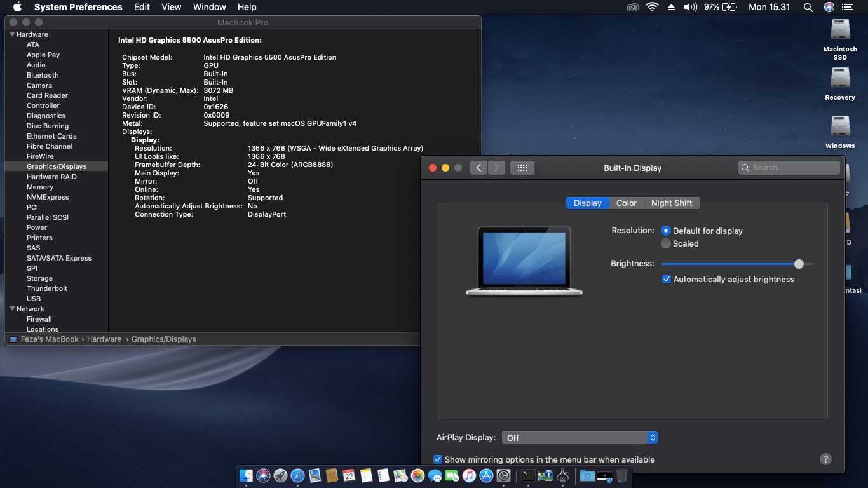Open Safari from the Dock

(x=297, y=475)
